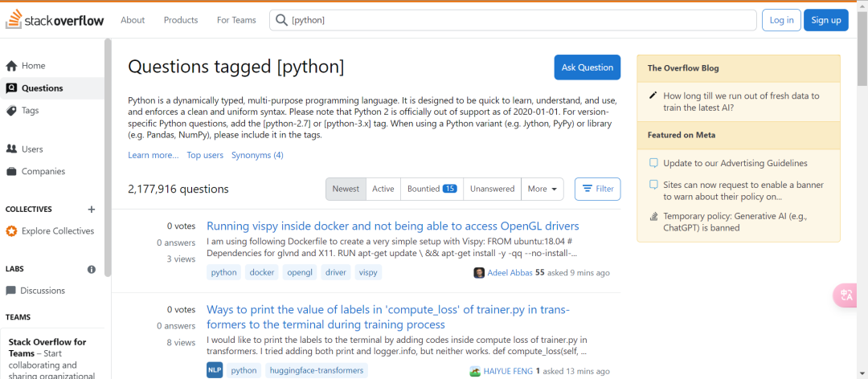Open Explore Collectives star icon
868x379 pixels.
(x=11, y=231)
